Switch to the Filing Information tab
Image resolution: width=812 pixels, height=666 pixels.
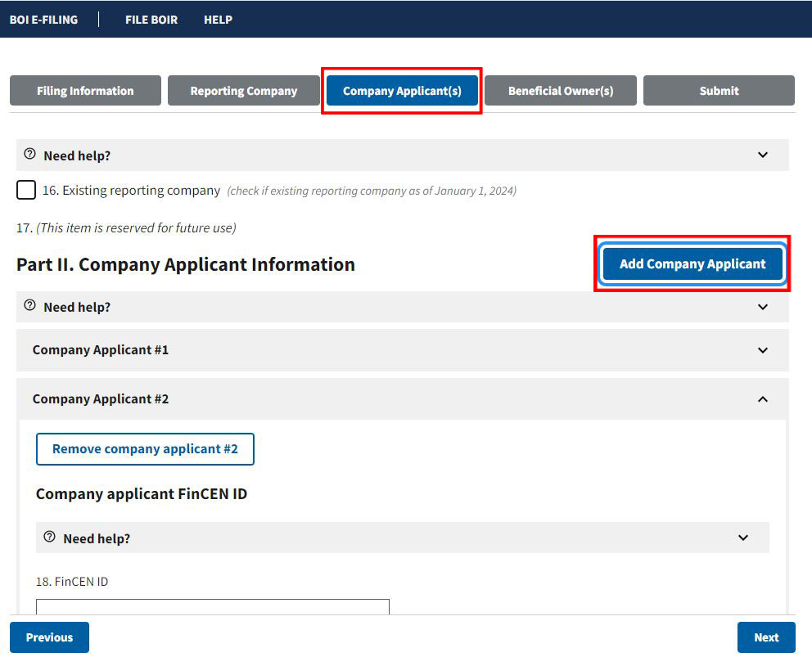(x=85, y=90)
